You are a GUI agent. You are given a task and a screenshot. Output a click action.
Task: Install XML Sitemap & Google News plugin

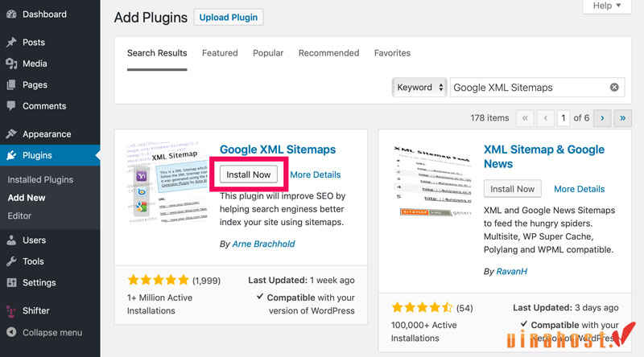pos(512,189)
